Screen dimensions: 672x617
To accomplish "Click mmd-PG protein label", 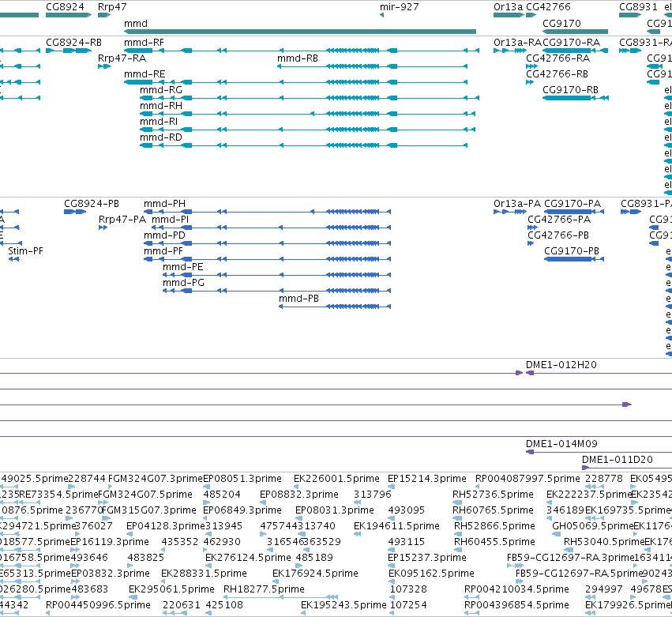I will [x=183, y=283].
